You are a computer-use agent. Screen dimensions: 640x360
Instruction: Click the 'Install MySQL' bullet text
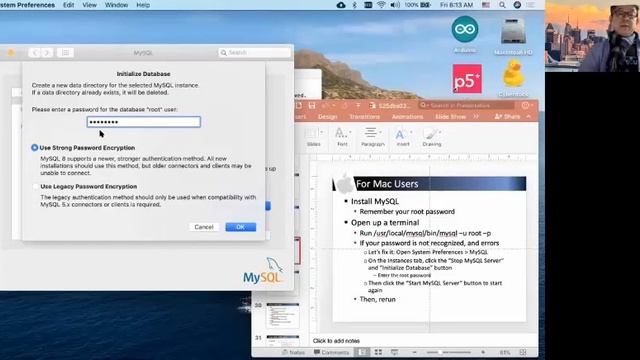[x=375, y=201]
